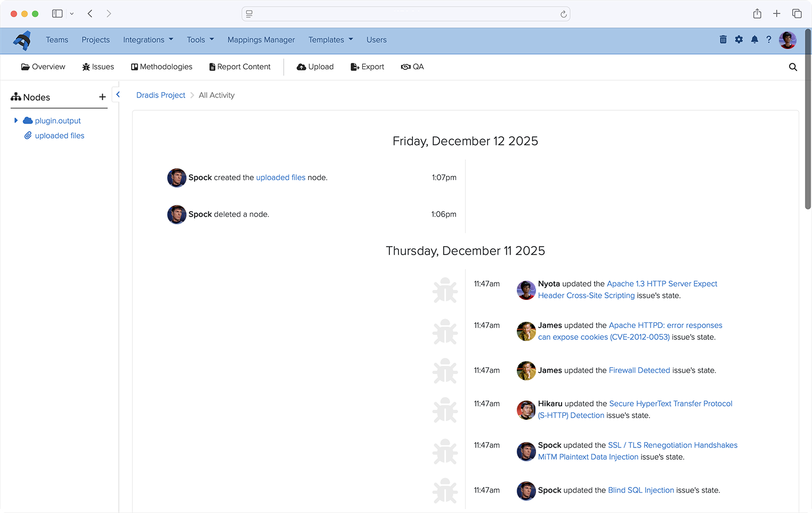Open uploaded files link in activity
The width and height of the screenshot is (812, 513).
click(281, 177)
